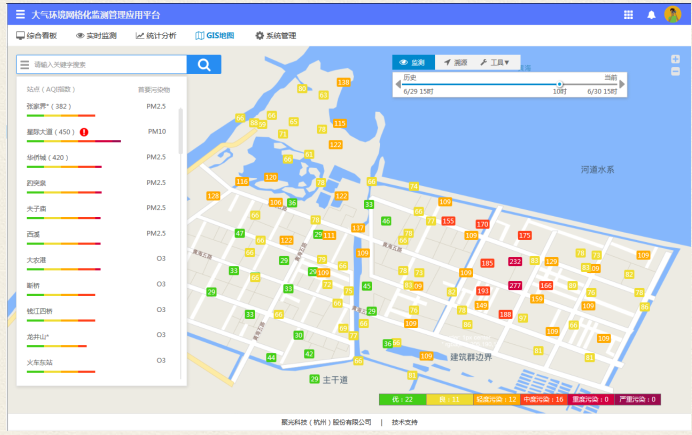The image size is (692, 435).
Task: Toggle the 重度污染 : 0 legend filter
Action: point(590,399)
